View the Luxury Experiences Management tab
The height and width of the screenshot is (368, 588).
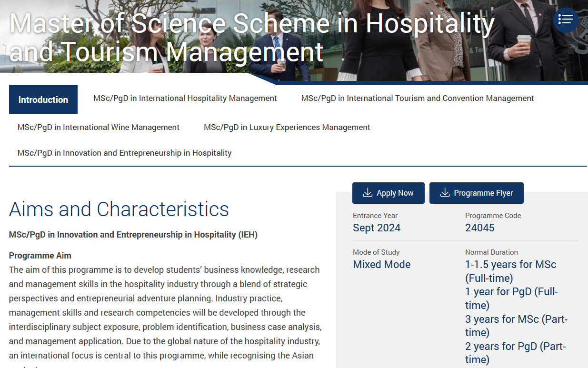click(x=287, y=127)
